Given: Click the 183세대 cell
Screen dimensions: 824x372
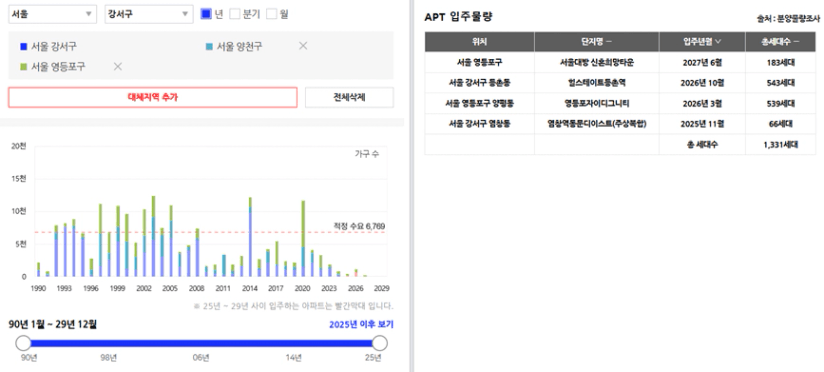Looking at the screenshot, I should tap(780, 62).
